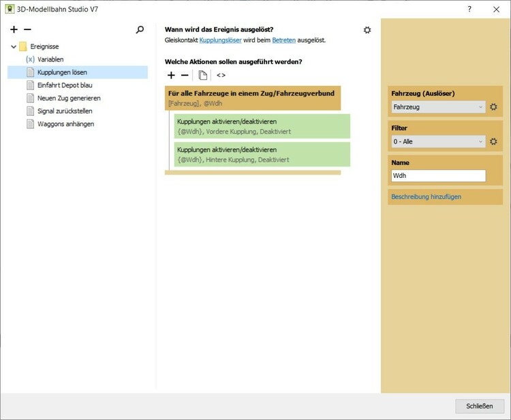Viewport: 511px width, 420px height.
Task: Open gear next to Filter dropdown
Action: coord(494,141)
